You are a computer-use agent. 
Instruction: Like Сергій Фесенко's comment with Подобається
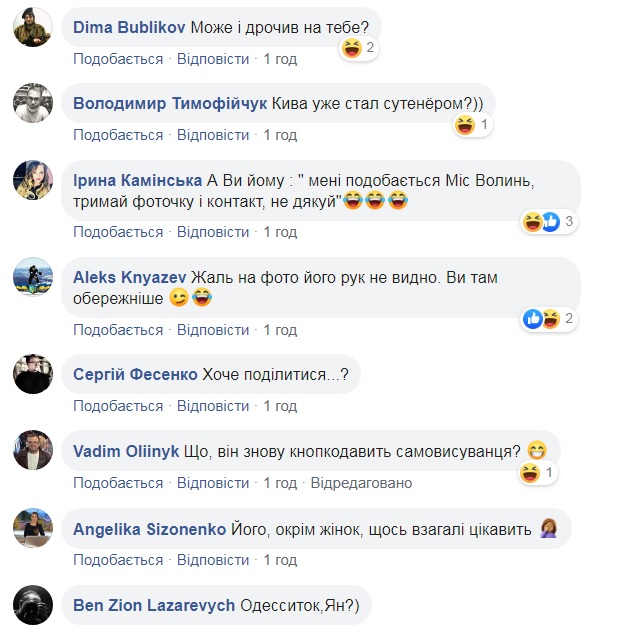[x=118, y=406]
